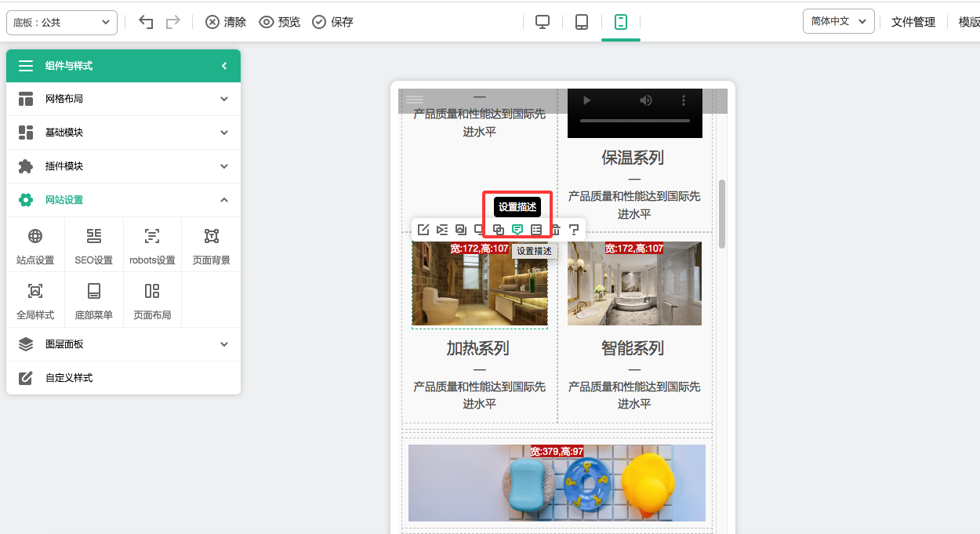Open the 底板：公共 dropdown
The image size is (980, 534).
(62, 23)
